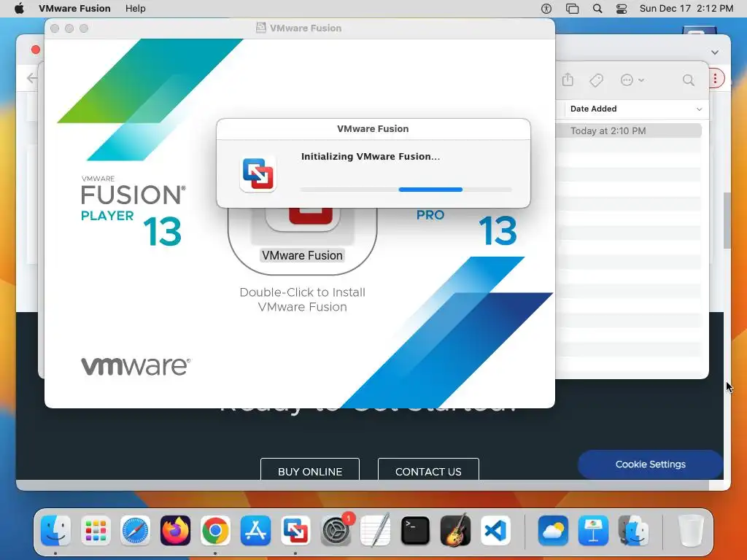Click the BUY ONLINE button

click(x=310, y=471)
